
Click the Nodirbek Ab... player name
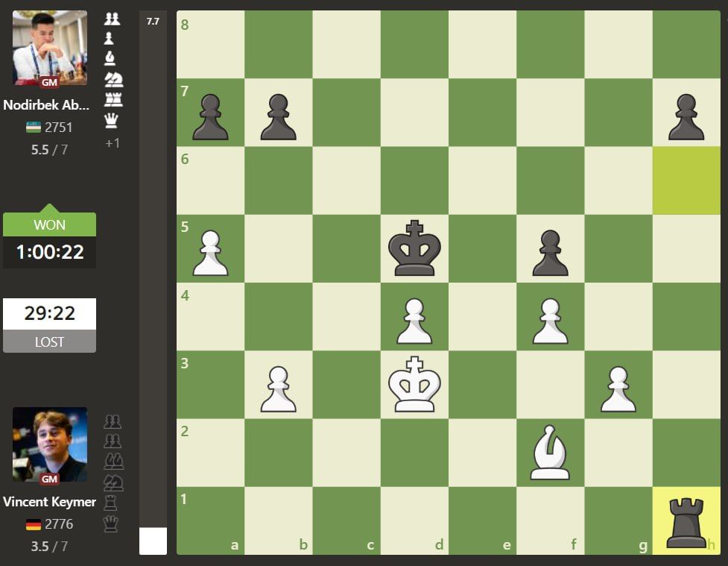pos(49,105)
